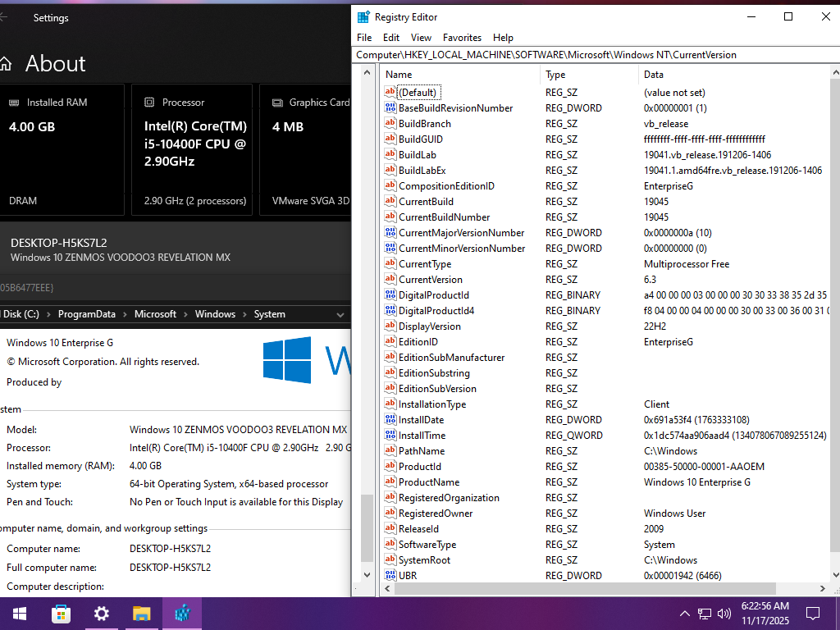Click the 22H2 data value

pyautogui.click(x=655, y=326)
